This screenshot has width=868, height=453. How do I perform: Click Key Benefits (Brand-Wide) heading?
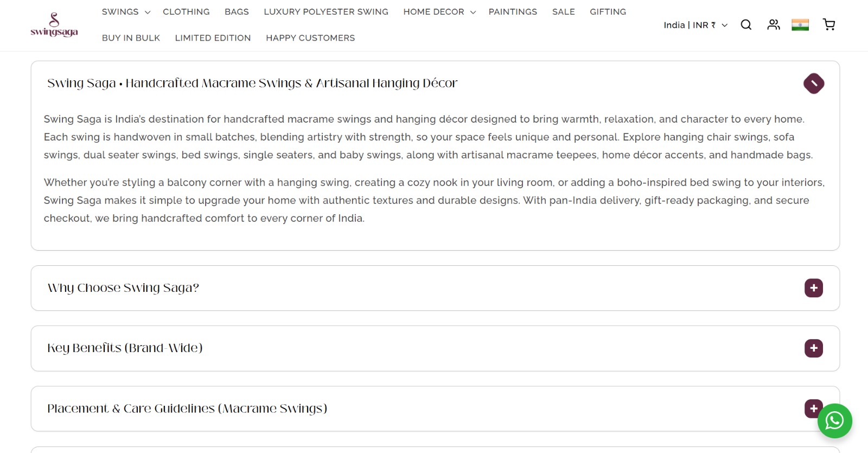coord(125,348)
